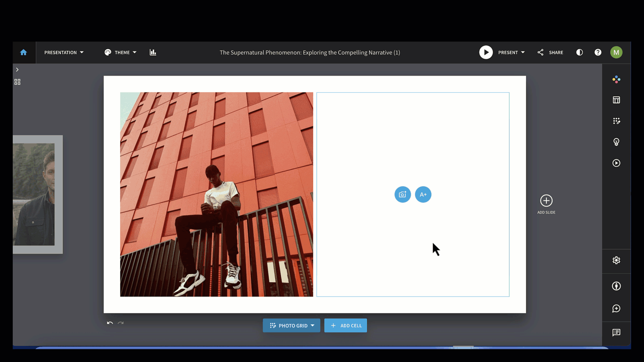The image size is (644, 362).
Task: Start presentation with play button
Action: point(486,52)
